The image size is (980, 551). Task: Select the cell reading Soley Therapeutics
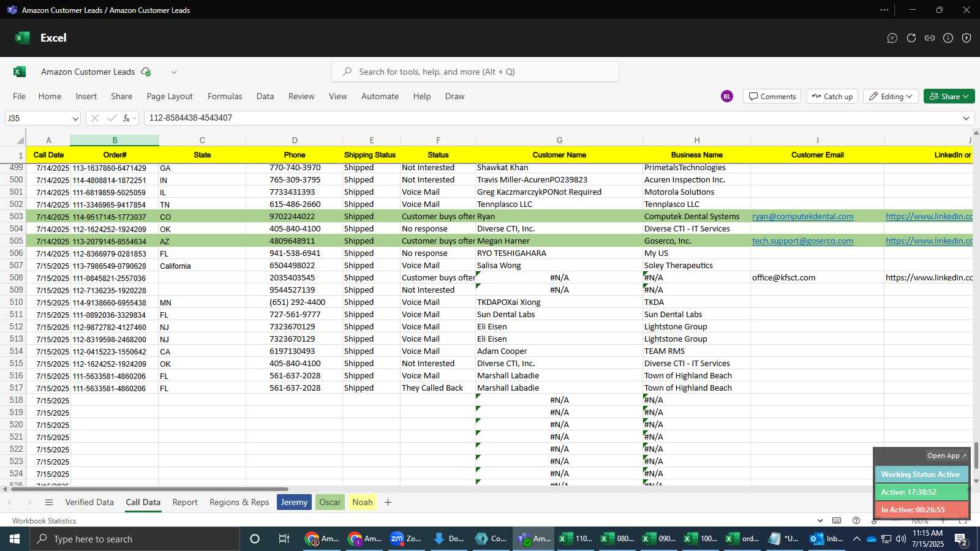pyautogui.click(x=696, y=265)
